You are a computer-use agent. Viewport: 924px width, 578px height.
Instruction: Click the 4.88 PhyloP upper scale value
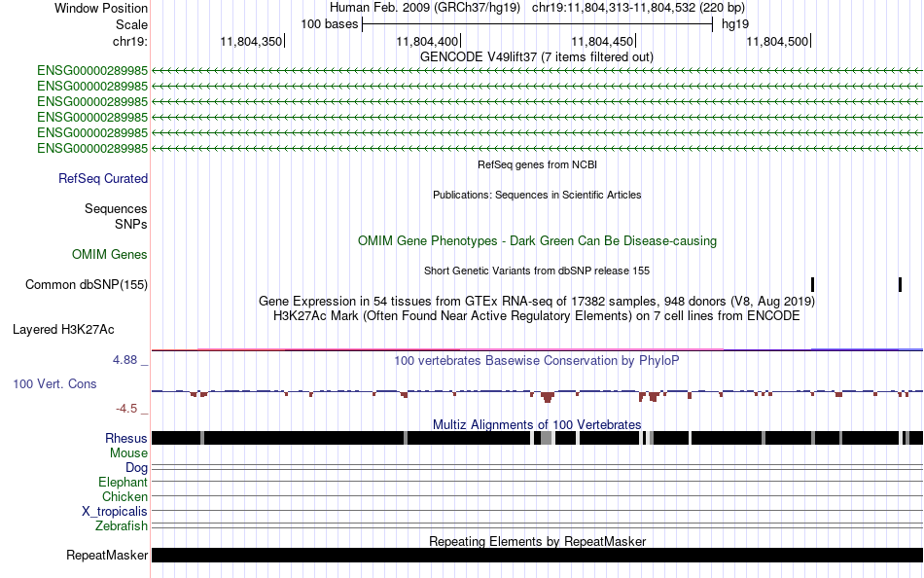(124, 360)
